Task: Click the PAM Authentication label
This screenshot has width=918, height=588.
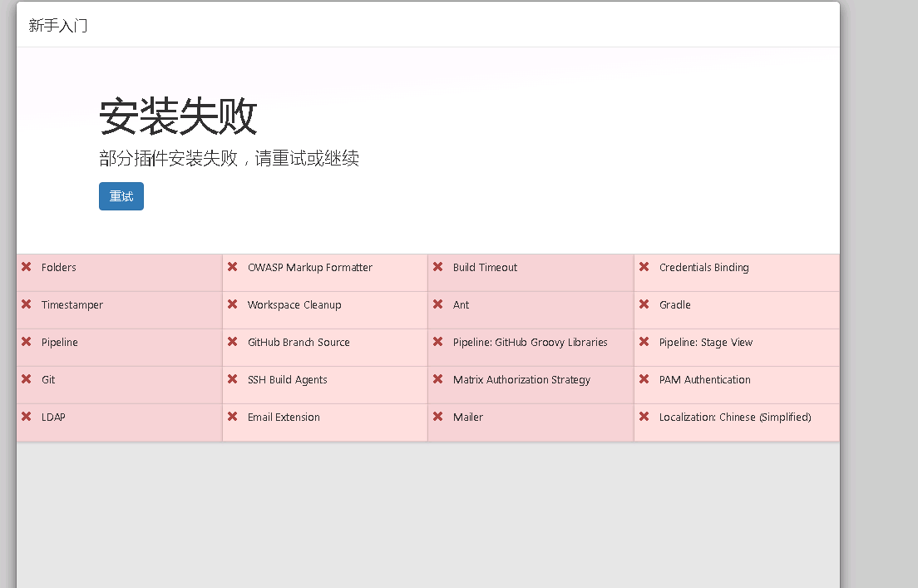Action: [704, 380]
